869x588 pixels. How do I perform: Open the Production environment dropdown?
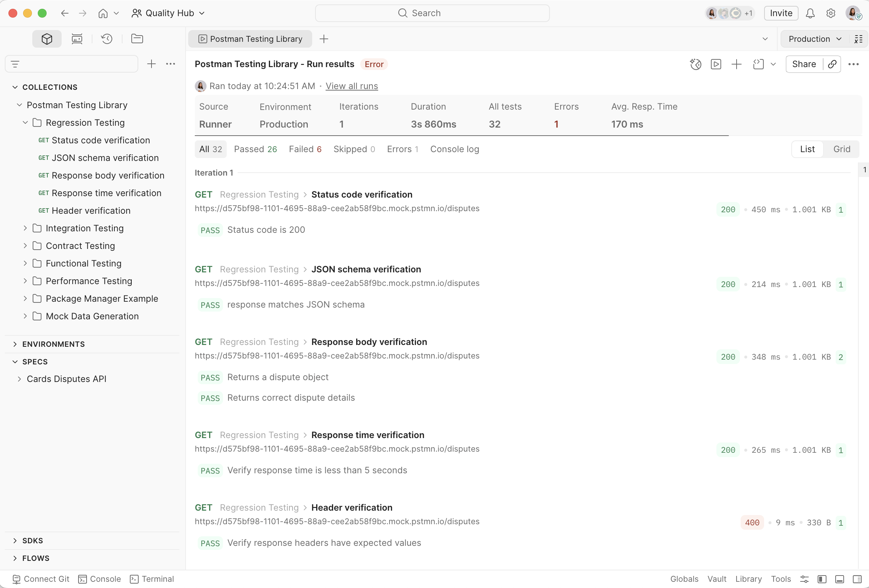point(815,39)
